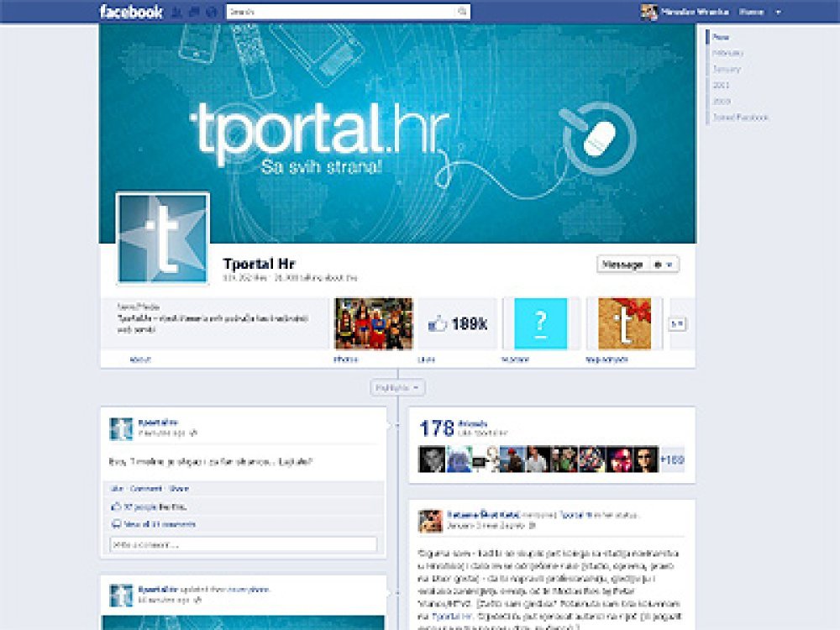Open the question mark app tile
The width and height of the screenshot is (840, 630).
[x=541, y=323]
